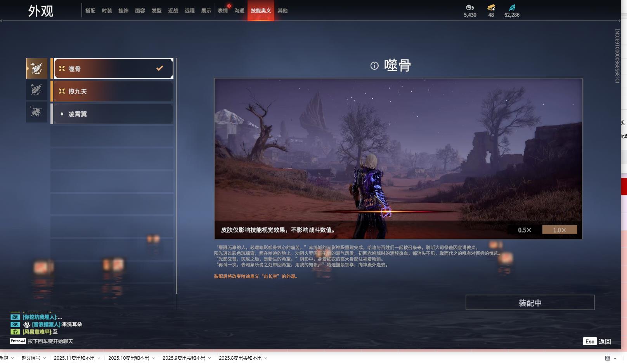The height and width of the screenshot is (364, 627).
Task: Go to the 挂饰 tab
Action: click(x=123, y=11)
